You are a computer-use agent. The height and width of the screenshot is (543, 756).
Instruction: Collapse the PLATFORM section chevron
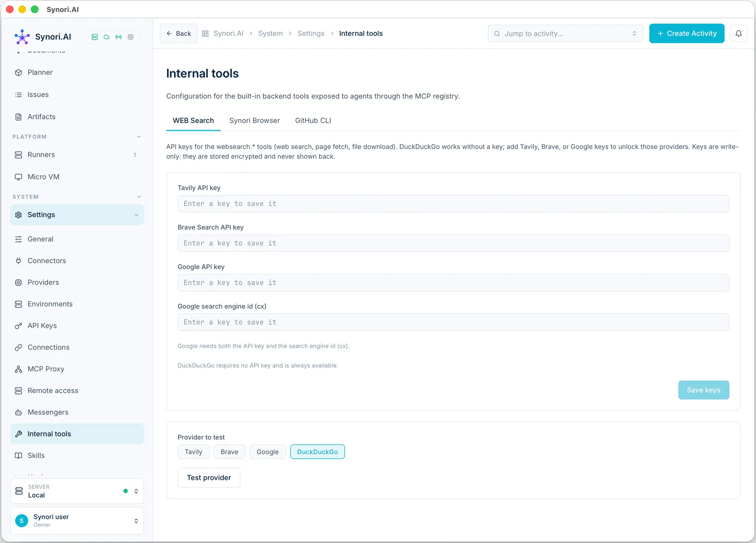click(139, 137)
